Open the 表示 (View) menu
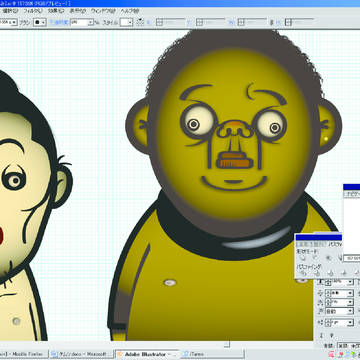This screenshot has height=360, width=360. pos(78,11)
